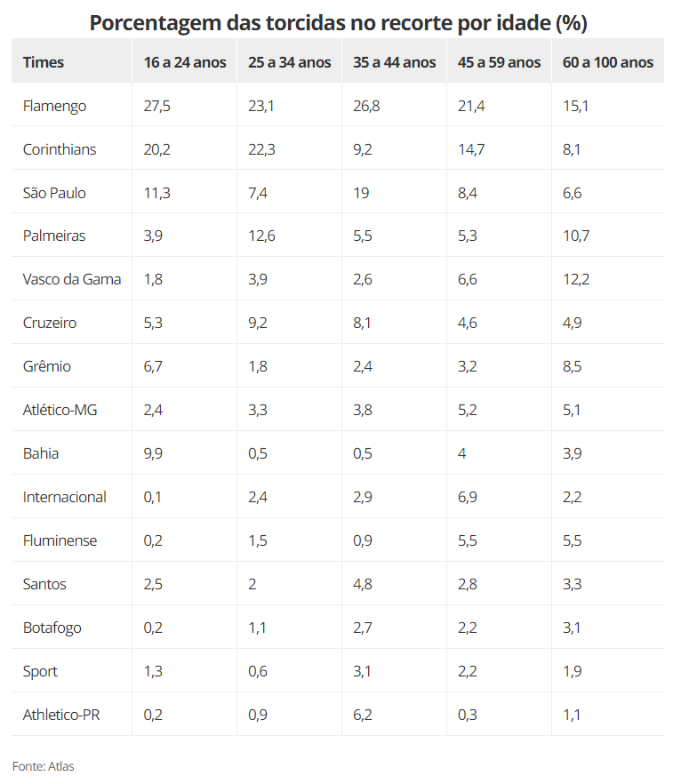This screenshot has height=784, width=681.
Task: Click São Paulo's 19 value
Action: [x=361, y=193]
